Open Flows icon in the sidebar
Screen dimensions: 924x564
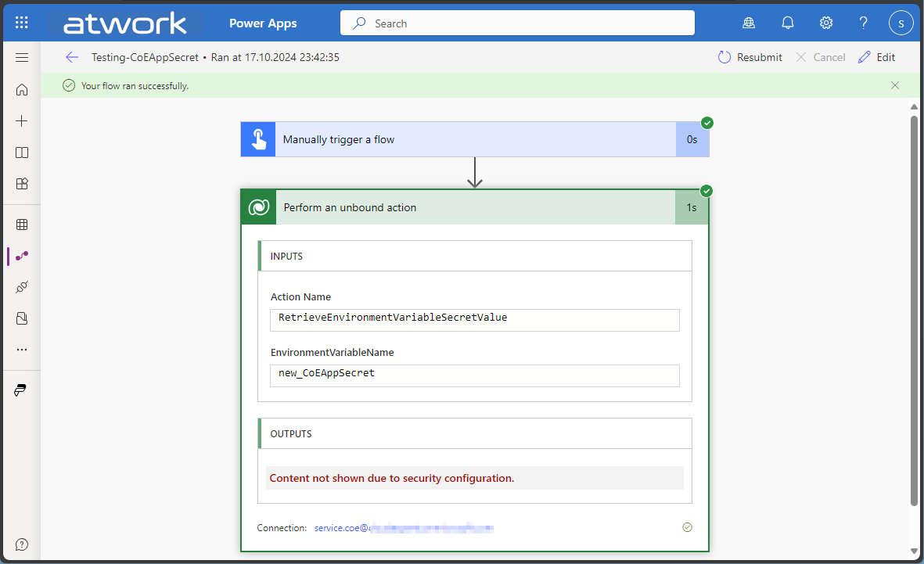22,256
